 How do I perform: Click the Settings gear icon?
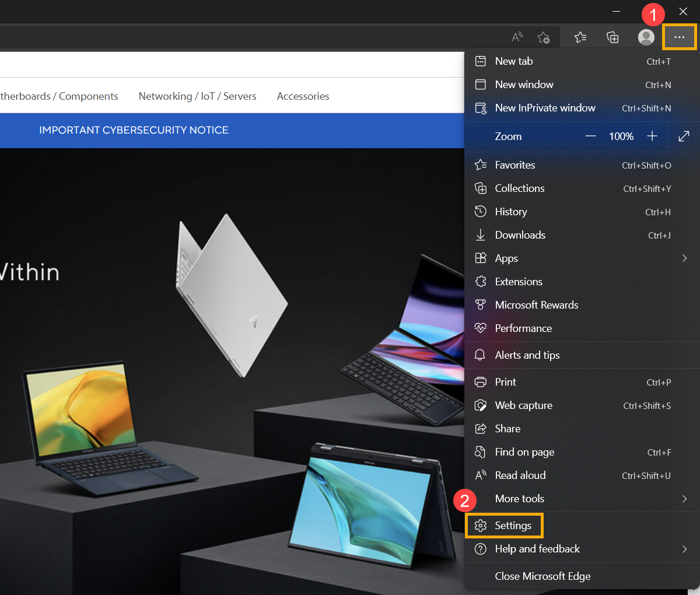point(481,526)
